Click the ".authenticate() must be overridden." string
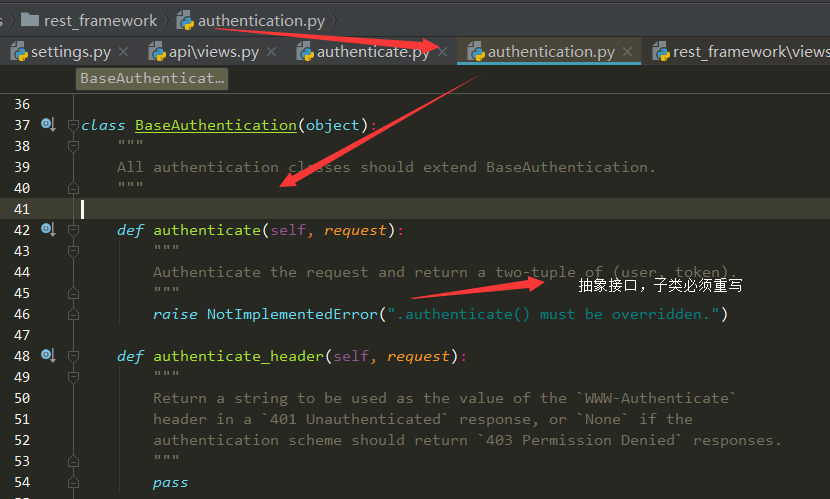The width and height of the screenshot is (830, 499). [553, 314]
